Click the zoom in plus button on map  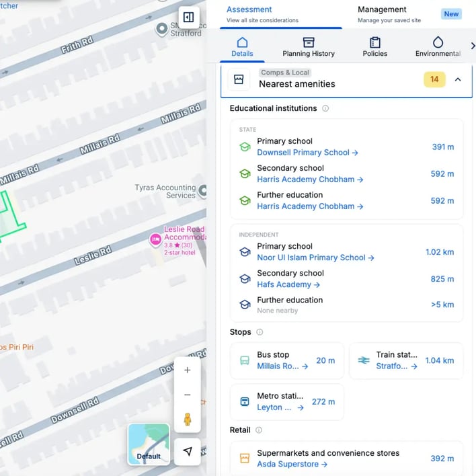pyautogui.click(x=188, y=370)
